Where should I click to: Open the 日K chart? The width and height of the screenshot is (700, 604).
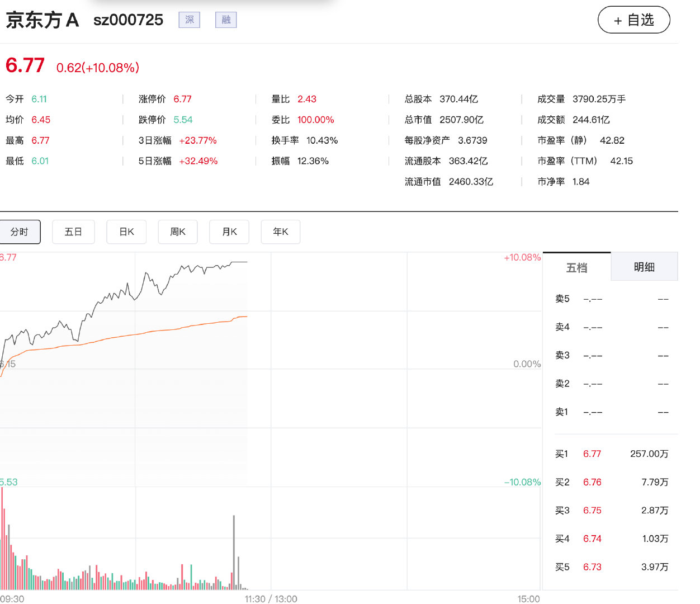coord(126,232)
